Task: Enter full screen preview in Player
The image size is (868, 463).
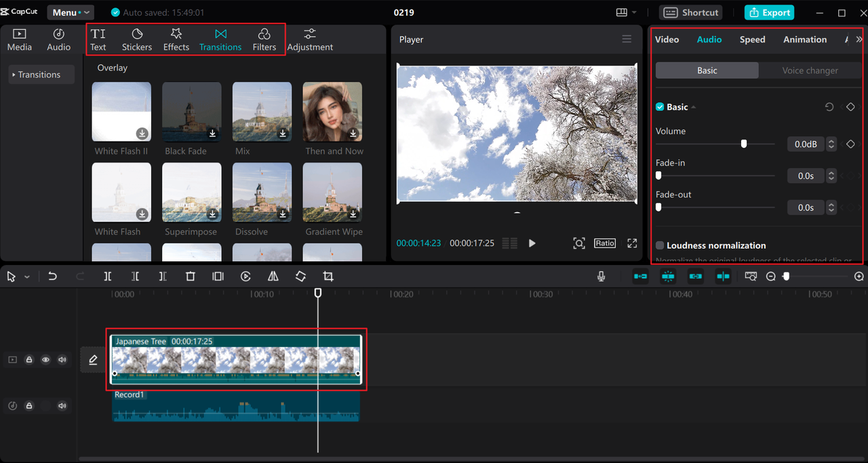Action: click(632, 243)
